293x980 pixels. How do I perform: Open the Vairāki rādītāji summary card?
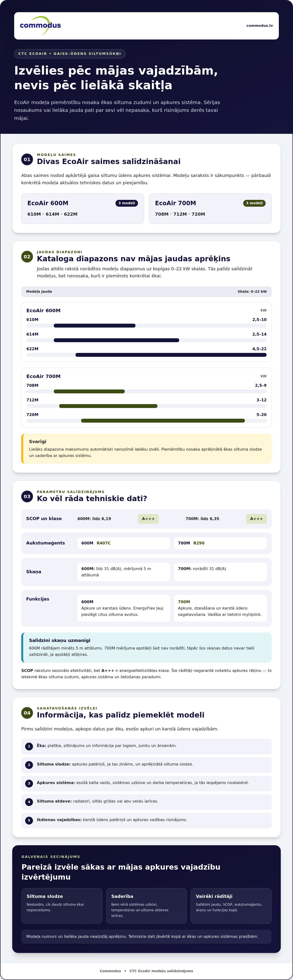click(231, 906)
